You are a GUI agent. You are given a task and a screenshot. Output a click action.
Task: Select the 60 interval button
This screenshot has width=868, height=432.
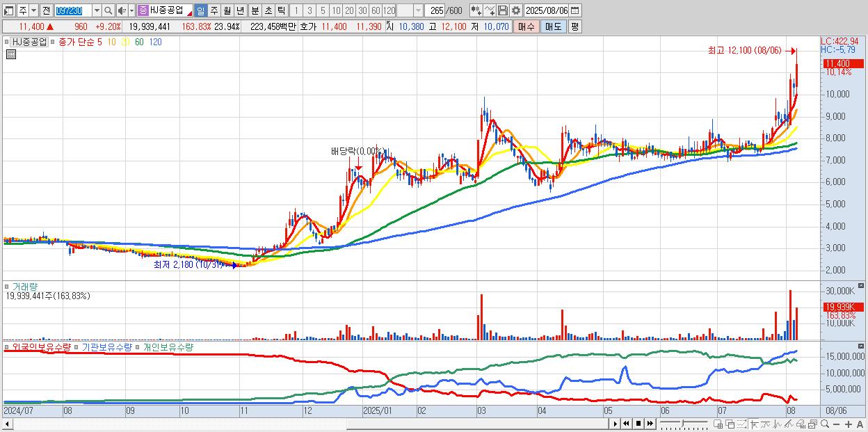[376, 10]
